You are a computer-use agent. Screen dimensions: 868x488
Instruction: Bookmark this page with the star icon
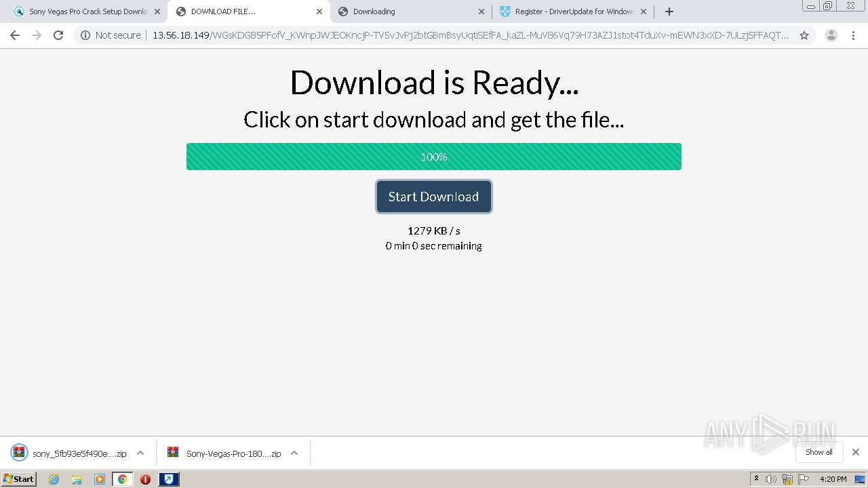pyautogui.click(x=804, y=35)
